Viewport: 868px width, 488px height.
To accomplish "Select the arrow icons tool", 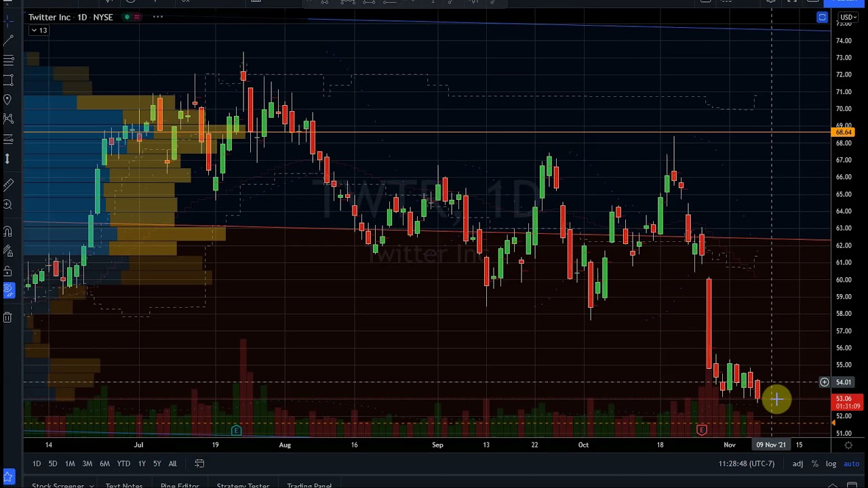I will 8,159.
